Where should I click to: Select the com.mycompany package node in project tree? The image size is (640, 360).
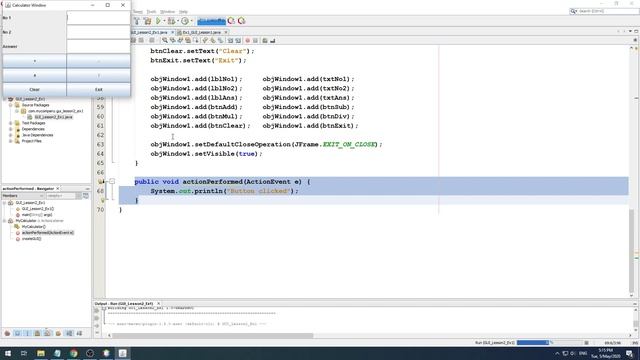coord(56,111)
